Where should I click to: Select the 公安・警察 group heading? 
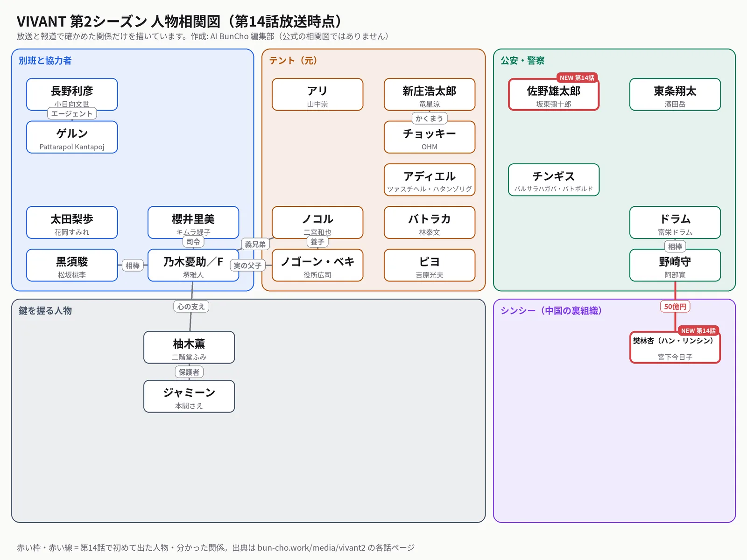coord(522,61)
